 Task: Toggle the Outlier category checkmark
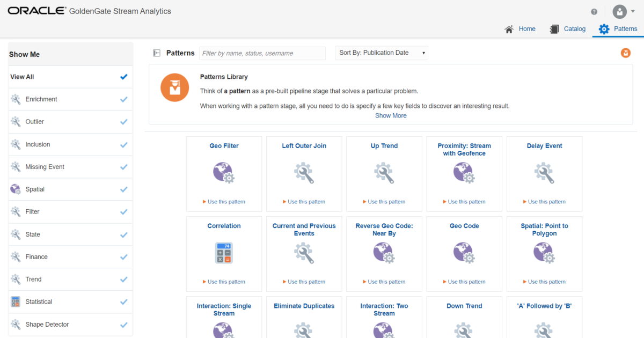124,122
